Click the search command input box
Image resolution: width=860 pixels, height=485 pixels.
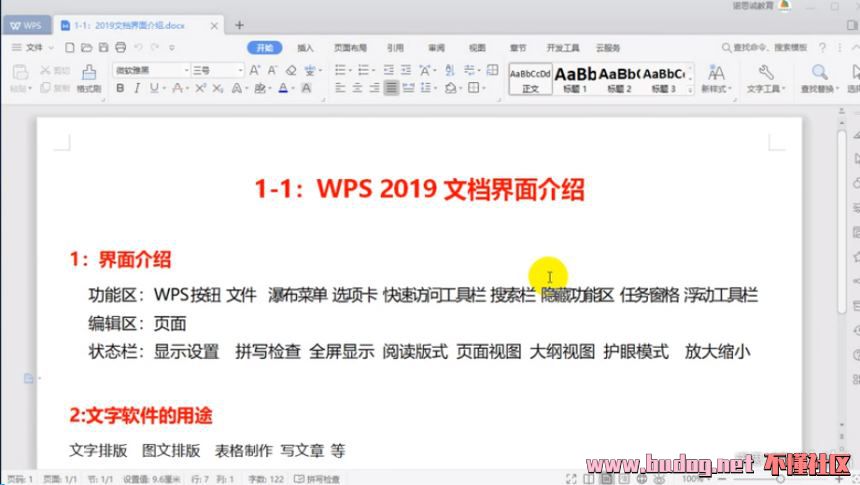(764, 48)
